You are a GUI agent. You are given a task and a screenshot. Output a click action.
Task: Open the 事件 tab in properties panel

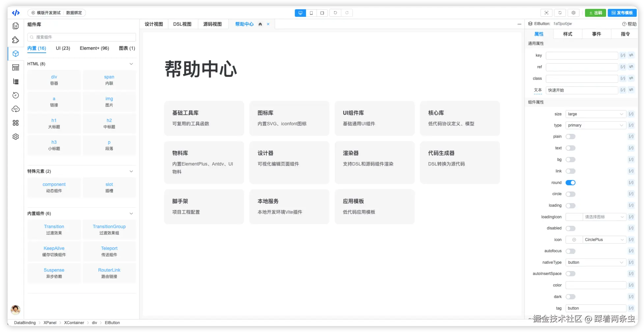tap(597, 34)
